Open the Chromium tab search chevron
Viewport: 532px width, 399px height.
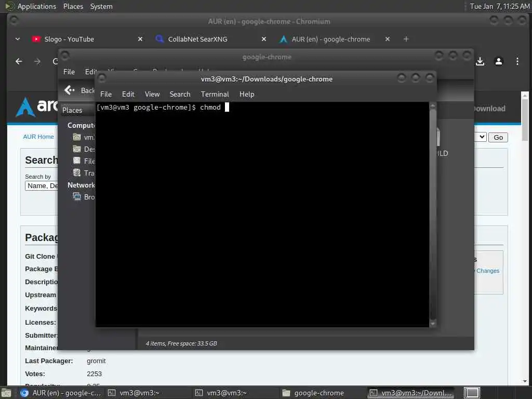(x=18, y=39)
